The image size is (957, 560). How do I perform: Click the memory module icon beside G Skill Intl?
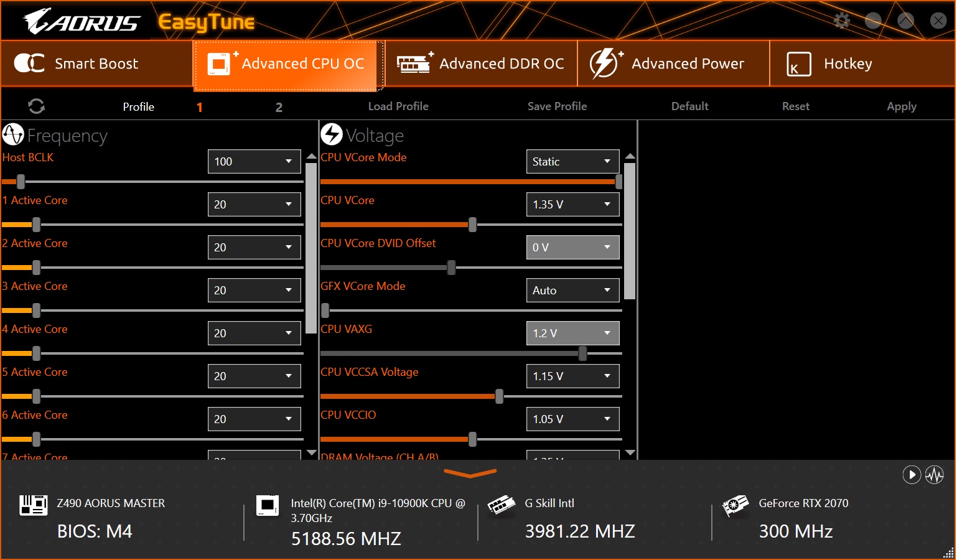[502, 505]
